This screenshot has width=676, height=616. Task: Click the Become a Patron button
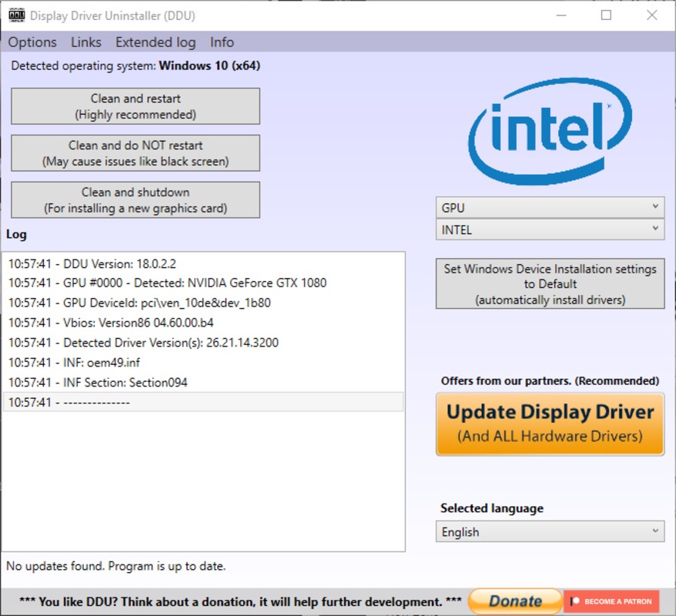coord(612,601)
